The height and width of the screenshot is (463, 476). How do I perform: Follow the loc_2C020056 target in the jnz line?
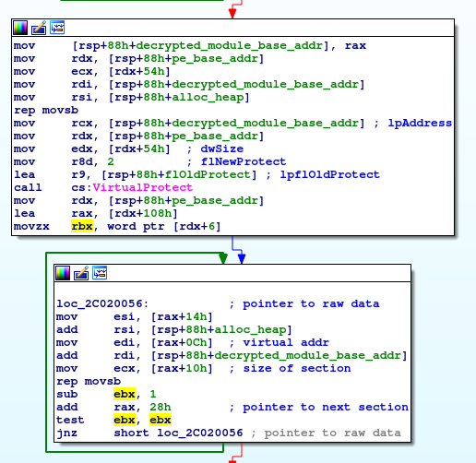(x=200, y=433)
